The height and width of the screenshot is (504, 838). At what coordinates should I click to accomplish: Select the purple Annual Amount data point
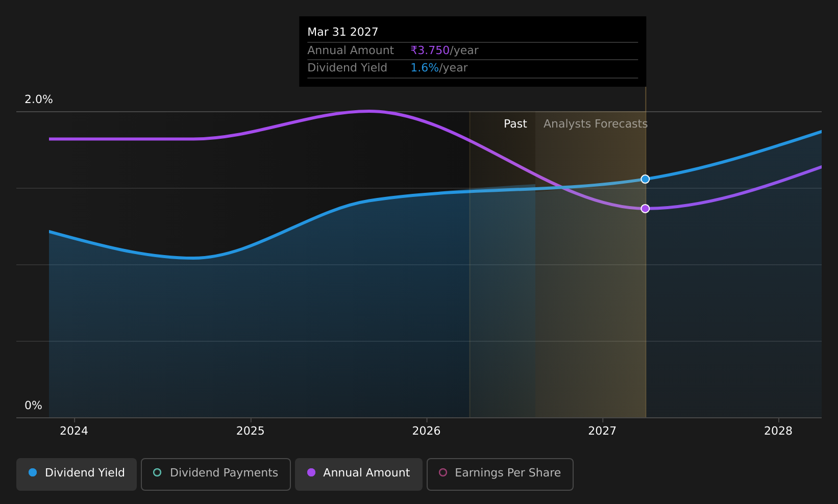(x=645, y=209)
